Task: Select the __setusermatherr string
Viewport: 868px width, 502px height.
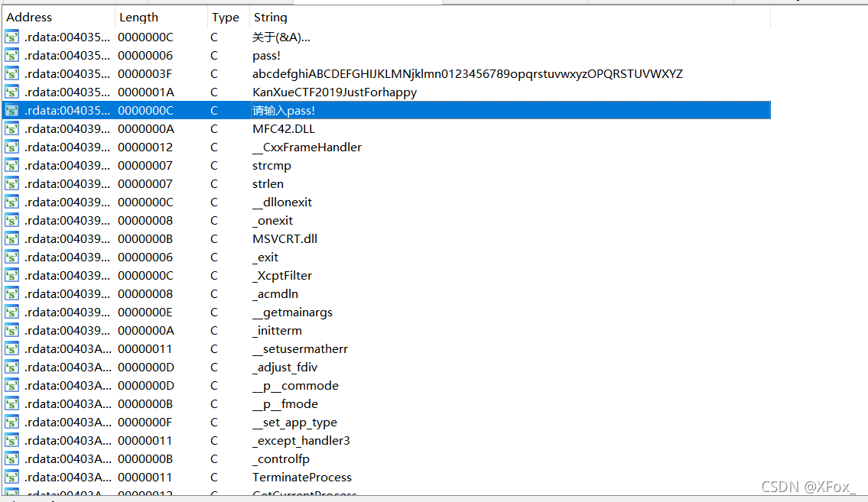Action: click(300, 348)
